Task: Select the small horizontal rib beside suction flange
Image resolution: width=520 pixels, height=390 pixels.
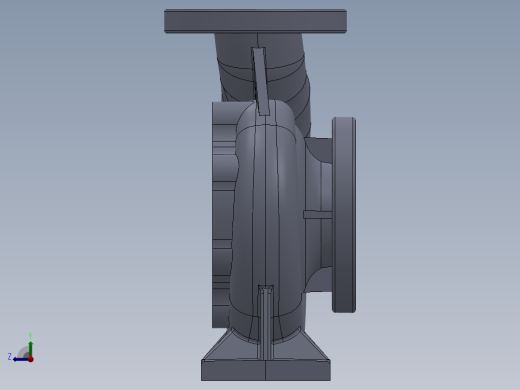Action: pyautogui.click(x=318, y=215)
